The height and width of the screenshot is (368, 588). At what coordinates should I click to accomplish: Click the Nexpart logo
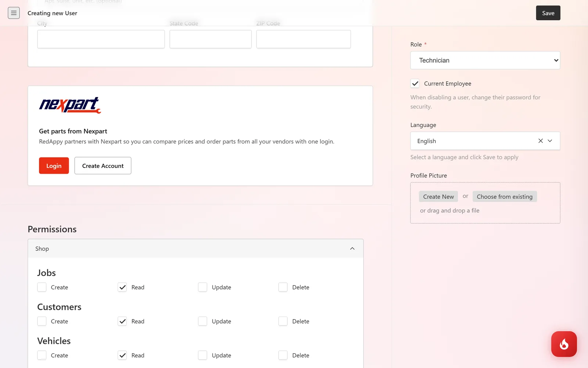70,105
